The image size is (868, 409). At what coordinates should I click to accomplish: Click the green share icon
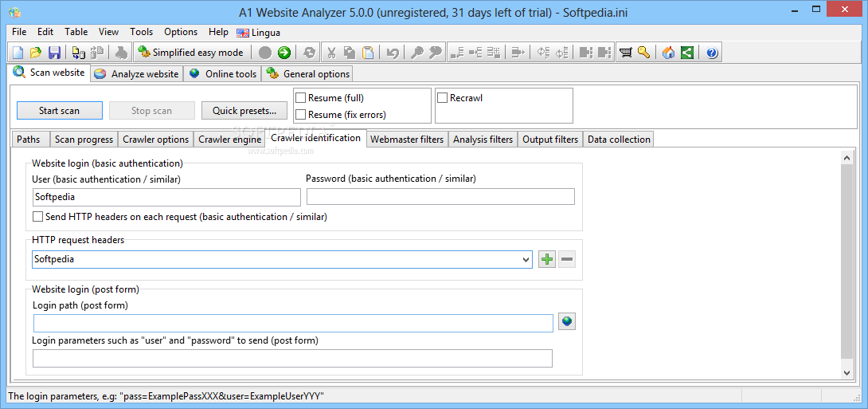687,53
